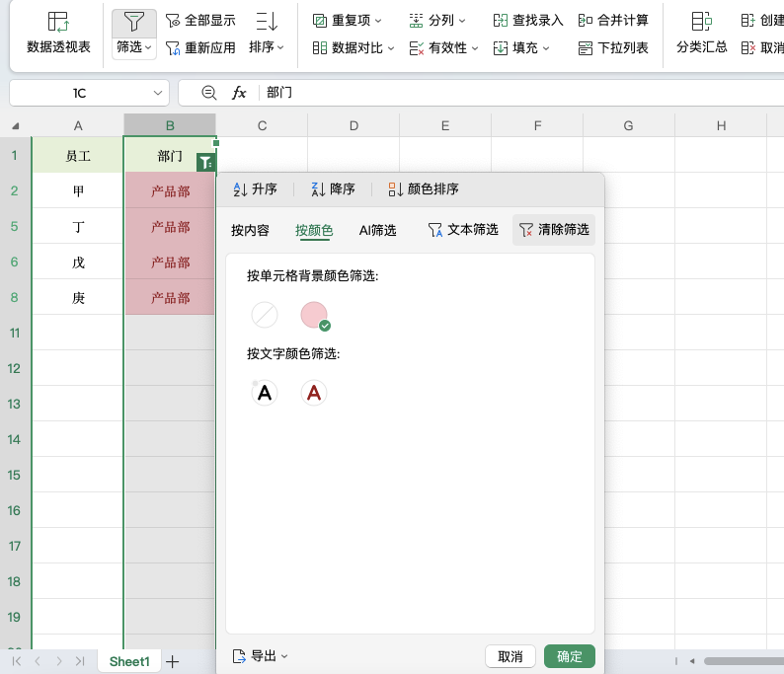Click 颜色排序 color sort
Image resolution: width=784 pixels, height=674 pixels.
424,188
